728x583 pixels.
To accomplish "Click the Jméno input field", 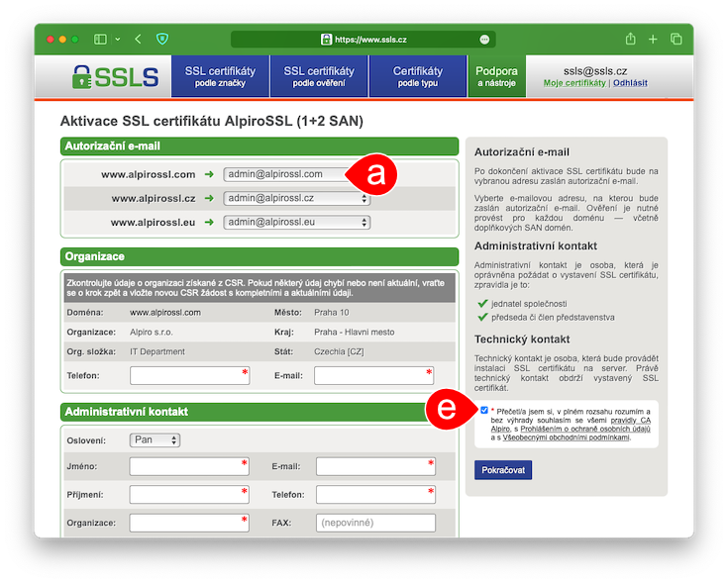I will coord(189,466).
